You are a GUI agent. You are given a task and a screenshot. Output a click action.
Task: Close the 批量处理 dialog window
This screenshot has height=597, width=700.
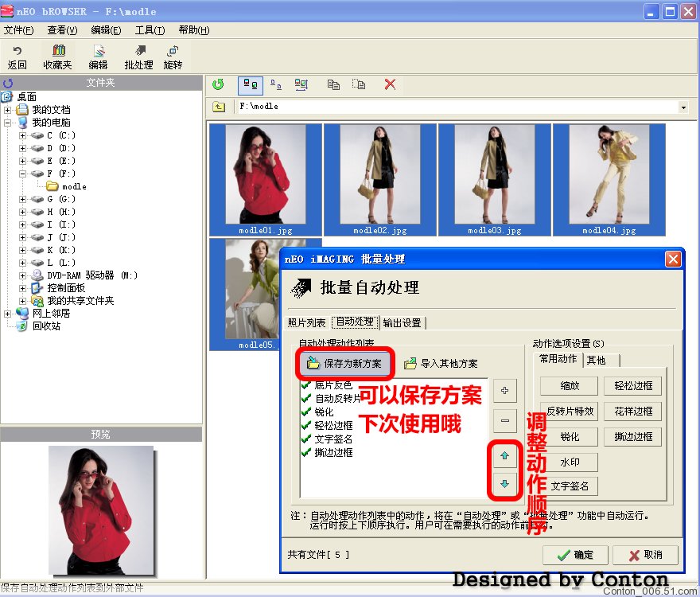[x=673, y=259]
